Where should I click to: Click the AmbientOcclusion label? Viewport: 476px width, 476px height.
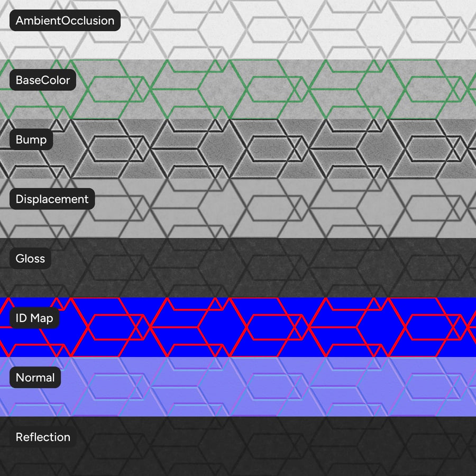(65, 20)
